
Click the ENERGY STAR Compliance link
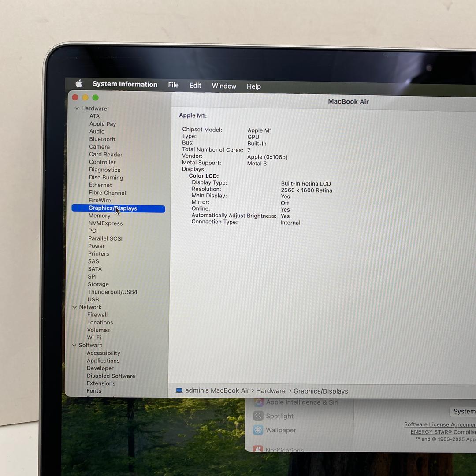[x=443, y=432]
